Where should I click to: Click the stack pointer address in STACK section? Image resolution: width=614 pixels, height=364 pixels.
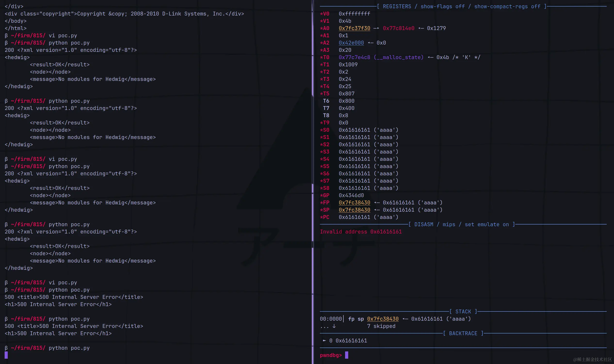pos(383,319)
